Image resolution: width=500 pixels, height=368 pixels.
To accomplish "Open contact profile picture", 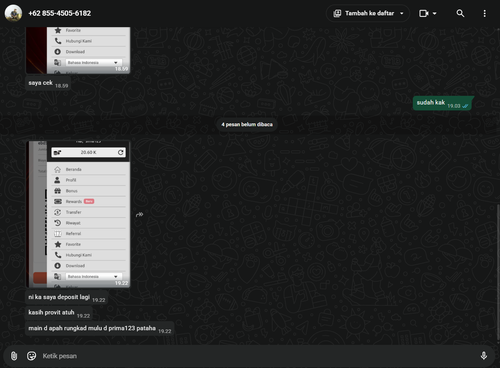I will tap(13, 13).
